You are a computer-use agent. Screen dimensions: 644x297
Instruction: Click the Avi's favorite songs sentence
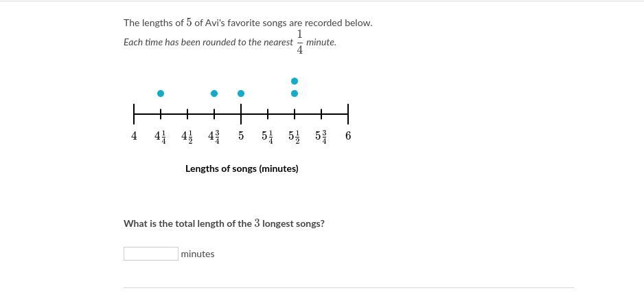[x=248, y=23]
